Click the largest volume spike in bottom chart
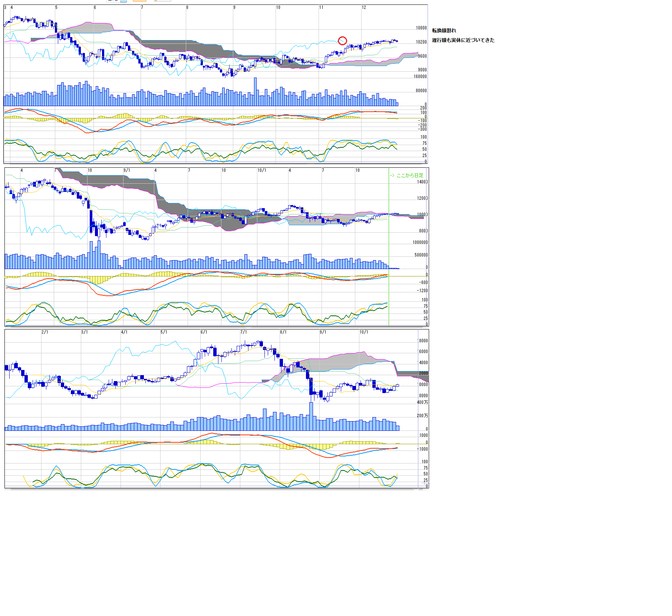672x616 pixels. [311, 416]
